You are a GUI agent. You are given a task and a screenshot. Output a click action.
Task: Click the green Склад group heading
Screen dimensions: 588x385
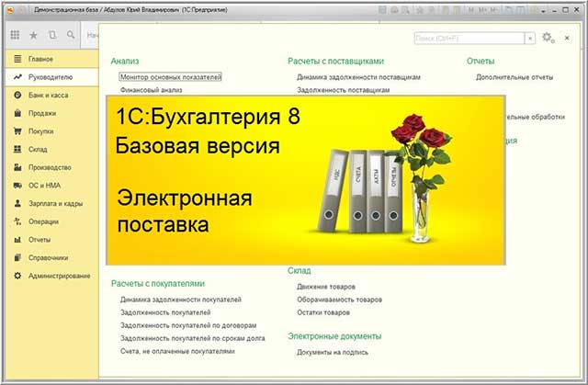point(300,271)
